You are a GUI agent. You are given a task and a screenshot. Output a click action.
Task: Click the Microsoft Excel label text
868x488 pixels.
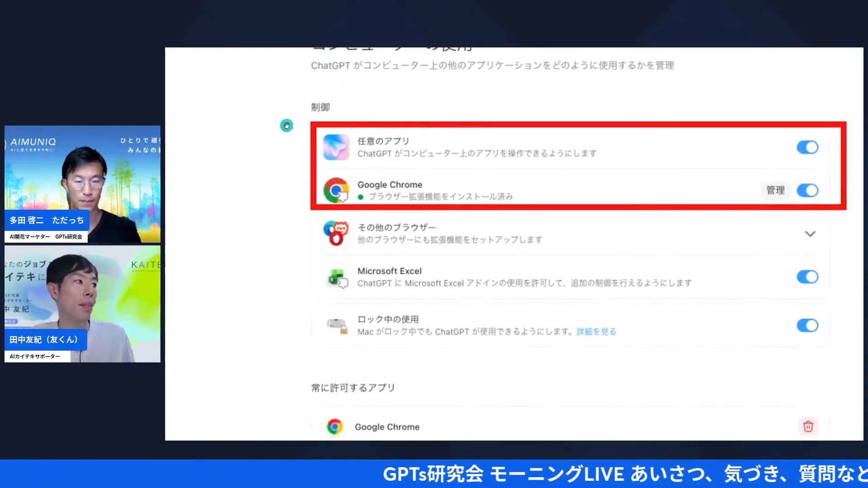(389, 271)
